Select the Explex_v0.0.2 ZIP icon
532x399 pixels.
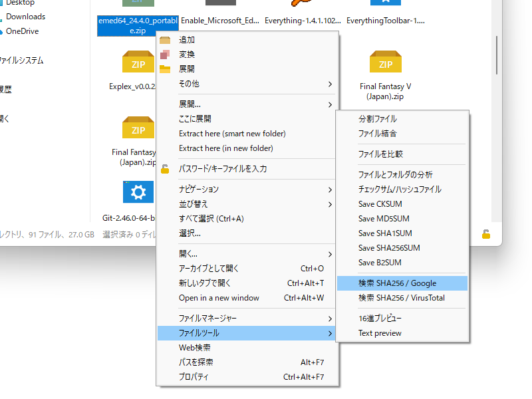tap(138, 62)
